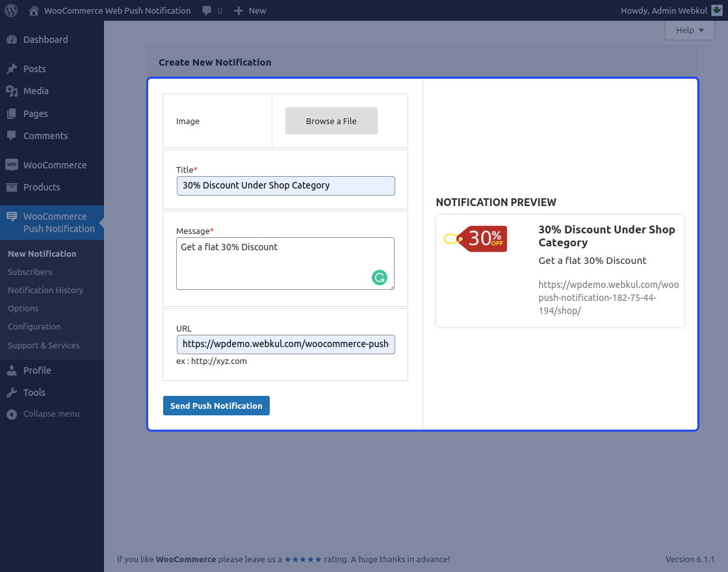
Task: Open the Media menu item
Action: [36, 91]
